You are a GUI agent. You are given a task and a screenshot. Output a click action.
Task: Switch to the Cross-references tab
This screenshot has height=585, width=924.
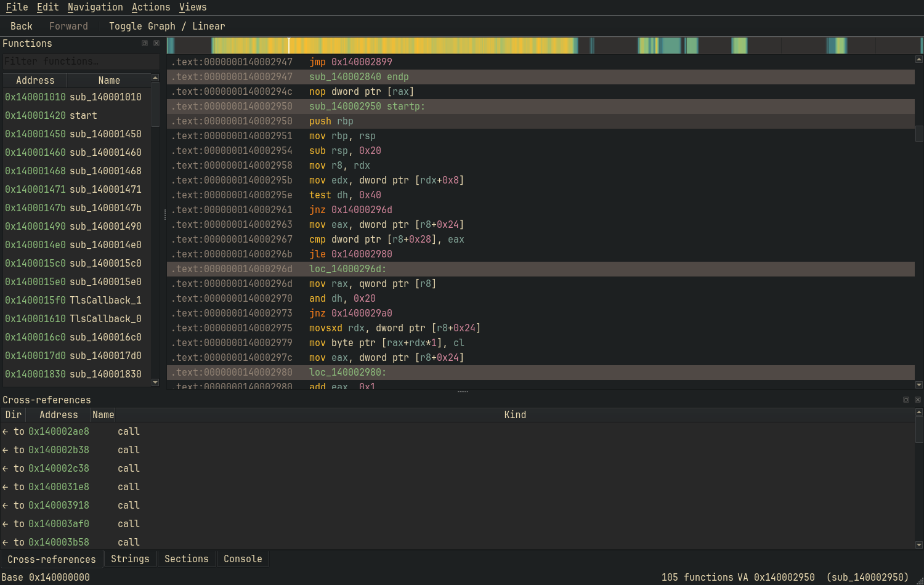coord(52,559)
